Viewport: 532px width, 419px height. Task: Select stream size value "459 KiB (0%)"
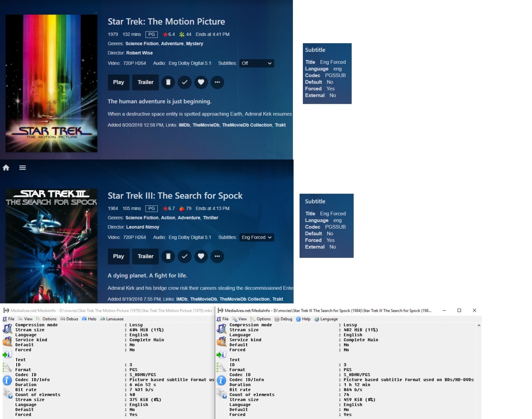coord(359,400)
